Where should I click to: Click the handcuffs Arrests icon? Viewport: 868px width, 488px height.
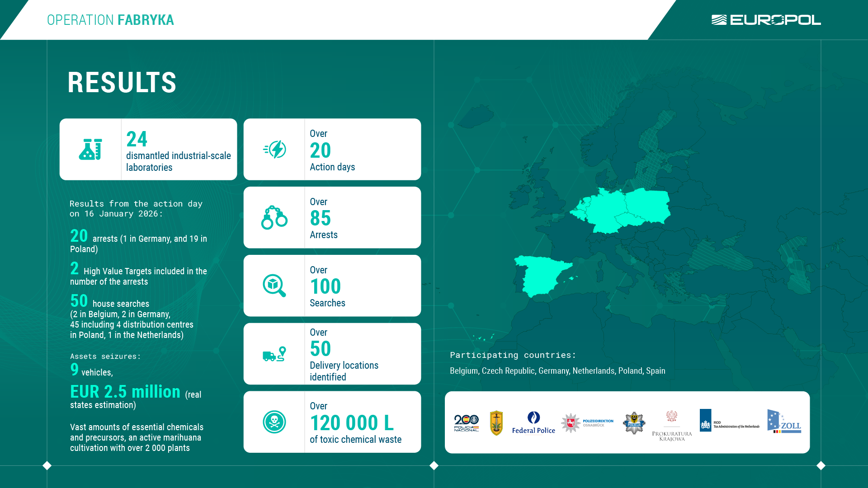(x=274, y=217)
